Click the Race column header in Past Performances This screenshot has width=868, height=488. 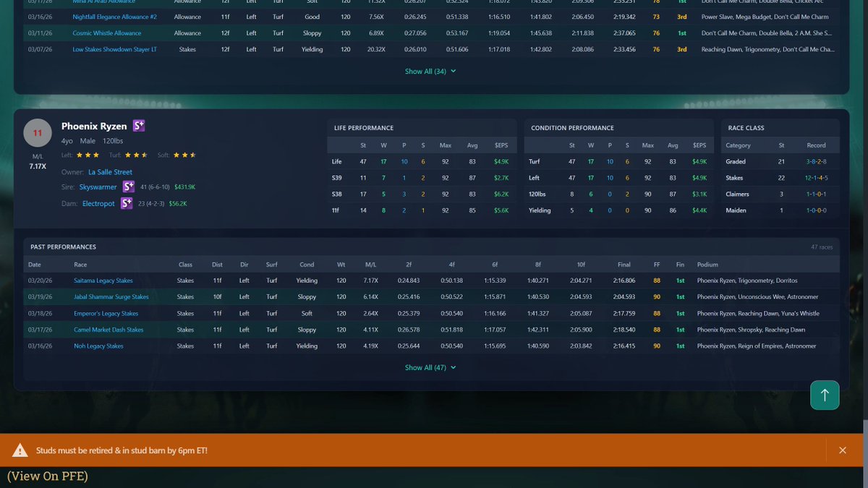[80, 265]
